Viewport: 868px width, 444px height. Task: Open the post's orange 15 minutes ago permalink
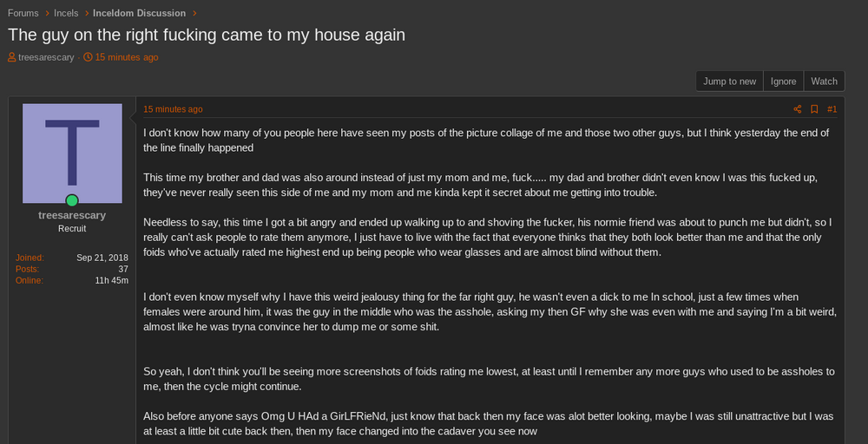click(x=173, y=109)
